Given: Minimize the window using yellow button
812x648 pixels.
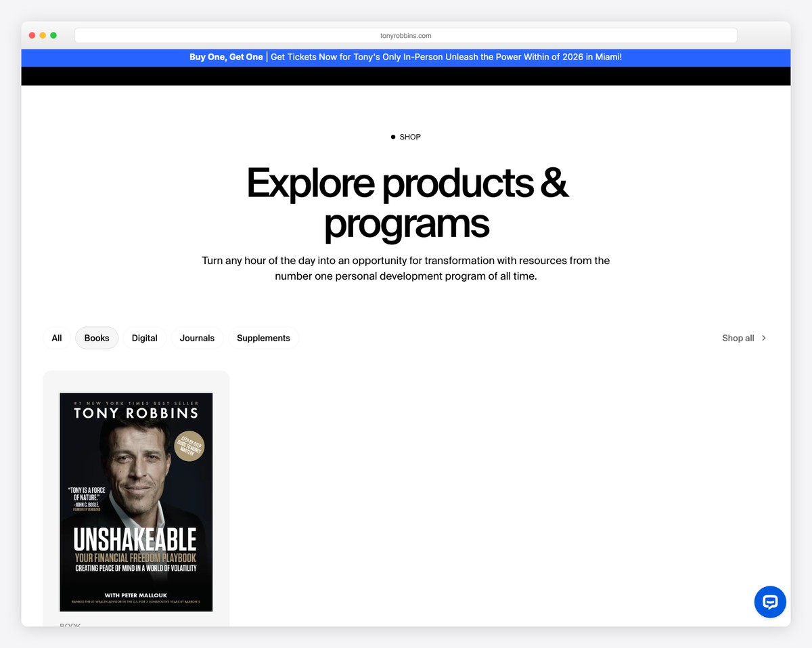Looking at the screenshot, I should pos(43,35).
